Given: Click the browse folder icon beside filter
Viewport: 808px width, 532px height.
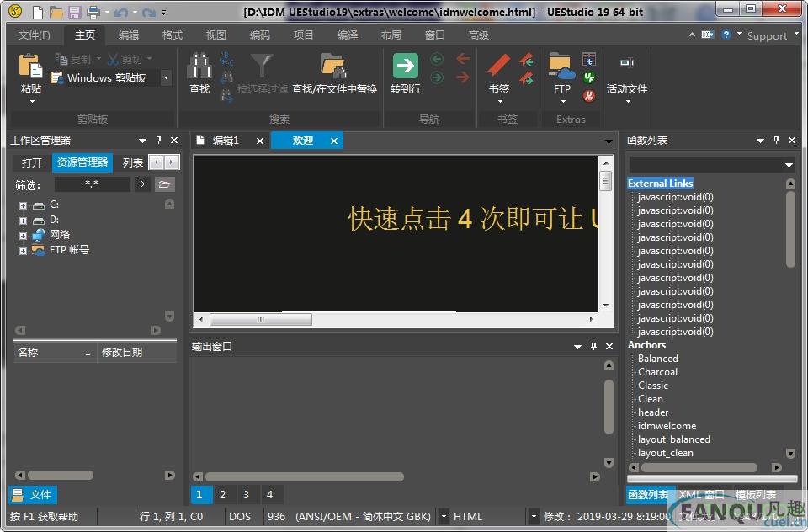Looking at the screenshot, I should 164,184.
